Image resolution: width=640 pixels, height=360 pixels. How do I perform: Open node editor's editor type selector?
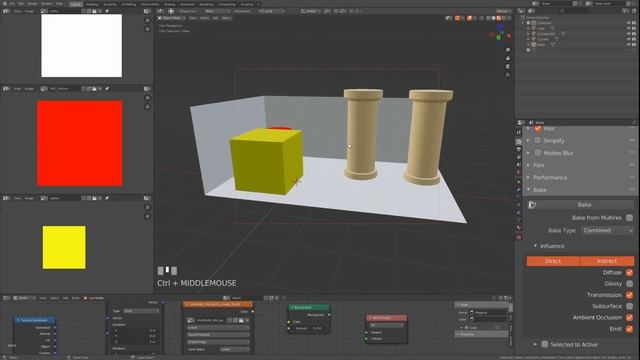click(x=7, y=298)
